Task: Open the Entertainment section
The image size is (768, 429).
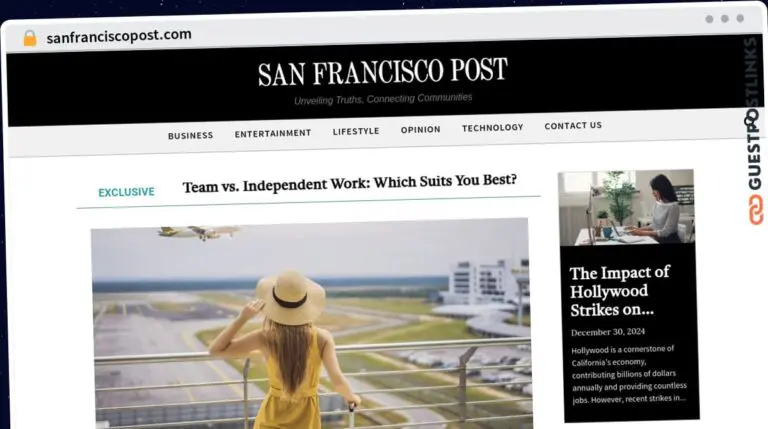Action: coord(273,133)
